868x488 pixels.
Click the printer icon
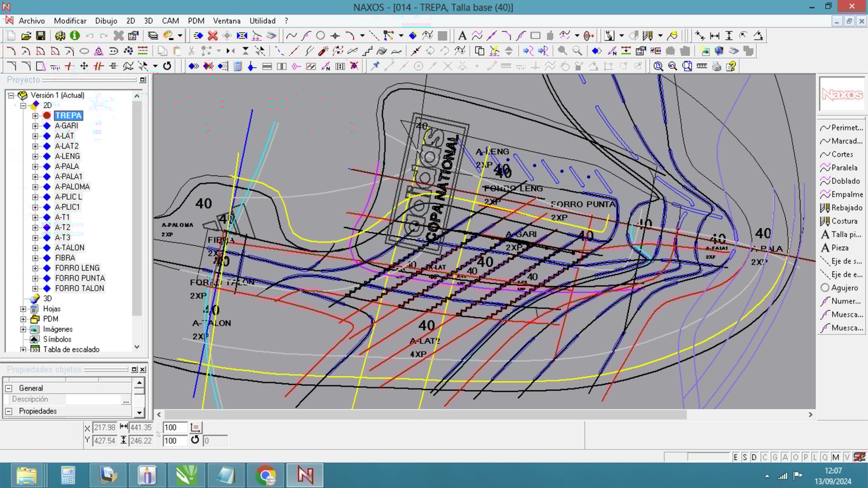(716, 66)
